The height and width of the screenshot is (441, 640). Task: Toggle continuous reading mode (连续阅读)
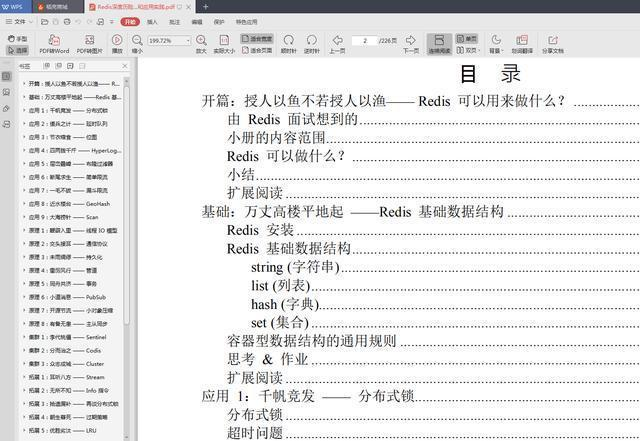[439, 44]
